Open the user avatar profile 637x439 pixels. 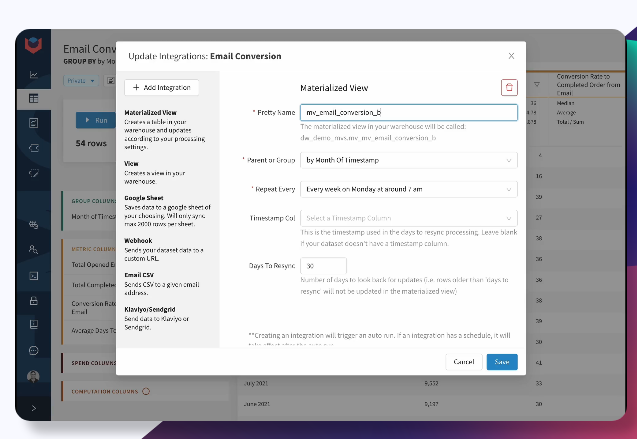(x=33, y=376)
